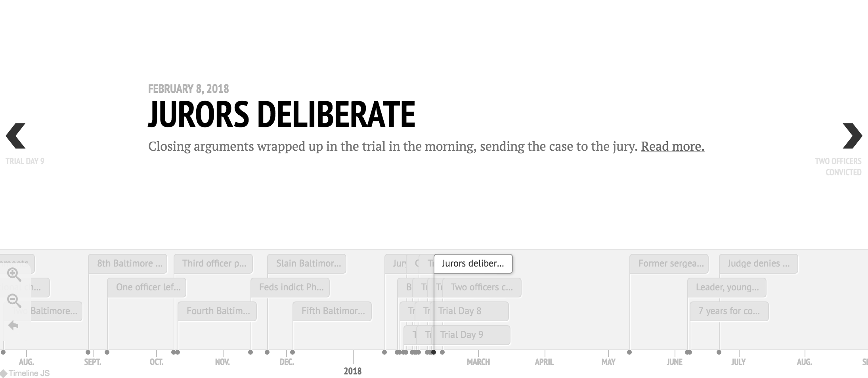
Task: Open the Judge denies event marker
Action: click(x=759, y=264)
